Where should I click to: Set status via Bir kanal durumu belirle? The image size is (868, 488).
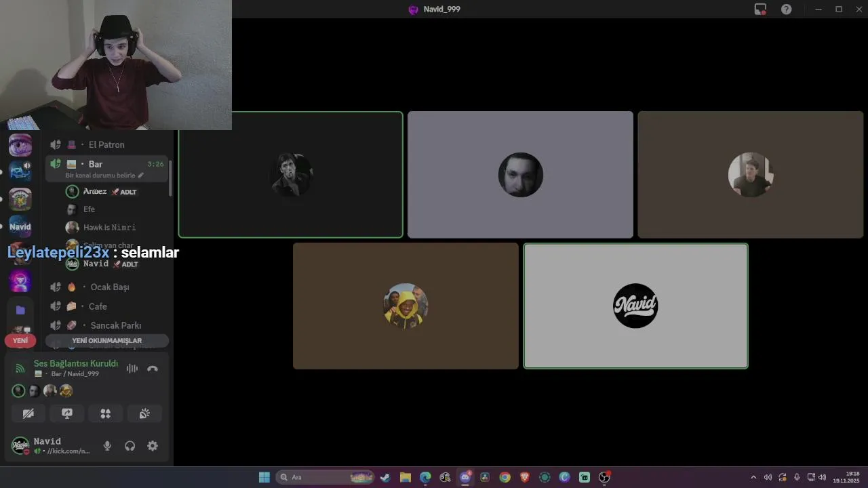pos(104,175)
